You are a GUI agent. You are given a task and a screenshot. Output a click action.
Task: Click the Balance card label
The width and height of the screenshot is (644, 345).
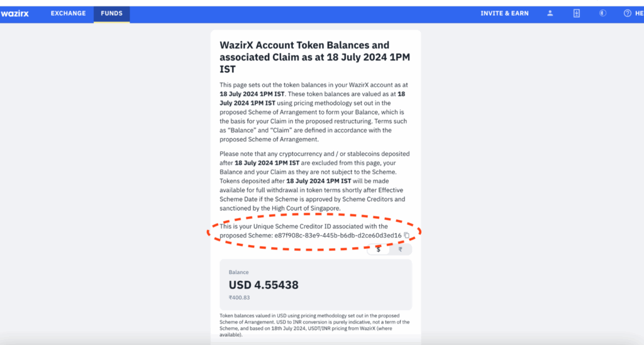tap(238, 272)
